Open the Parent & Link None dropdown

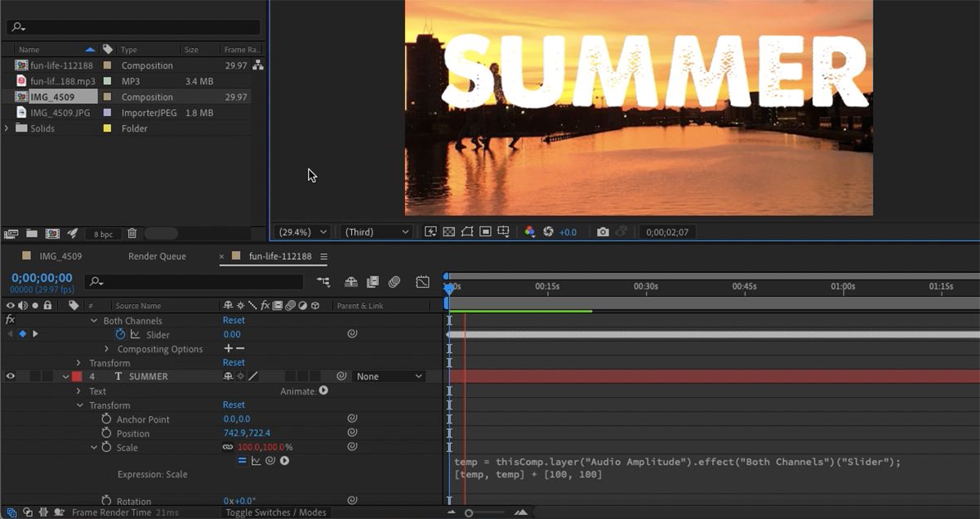tap(390, 377)
